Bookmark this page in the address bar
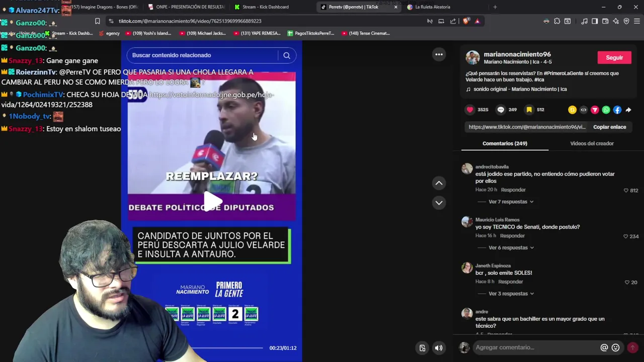 coord(97,21)
